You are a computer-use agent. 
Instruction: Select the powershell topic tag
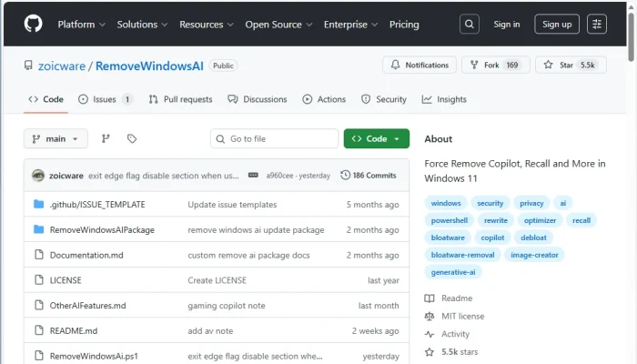coord(450,220)
